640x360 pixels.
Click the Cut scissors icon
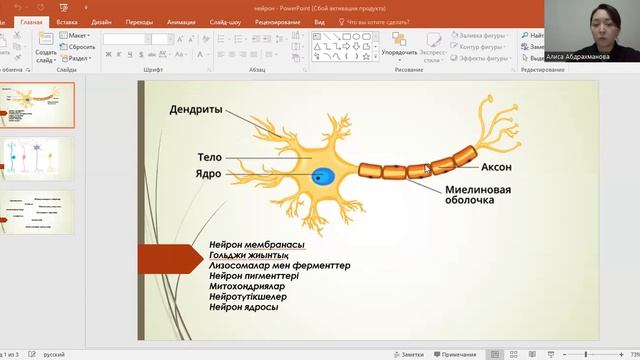click(18, 36)
